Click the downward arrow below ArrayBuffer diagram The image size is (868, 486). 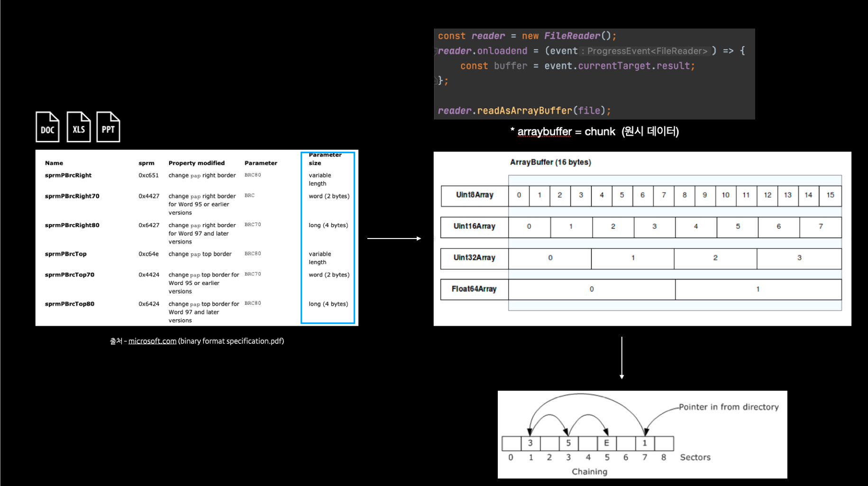pyautogui.click(x=621, y=358)
